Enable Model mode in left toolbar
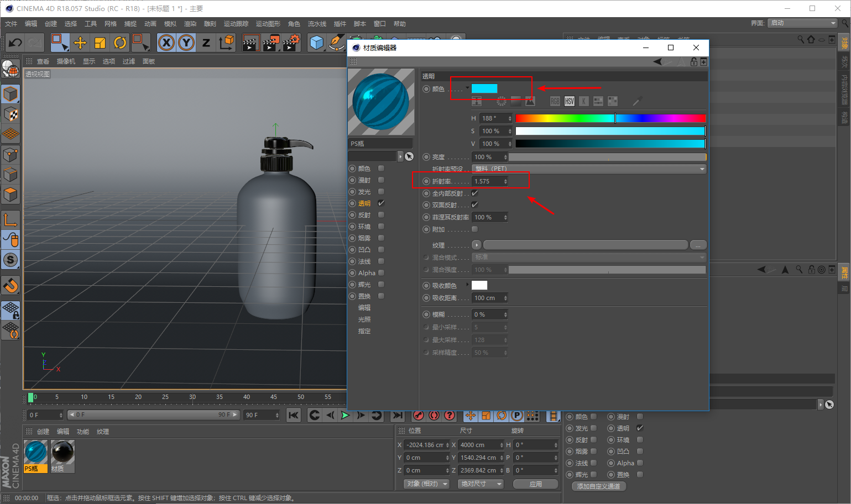Screen dimensions: 851x504 coord(11,94)
